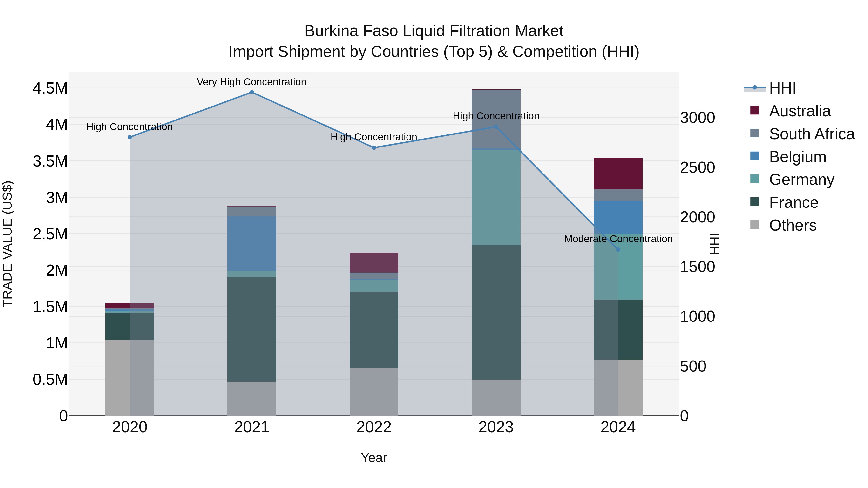868x488 pixels.
Task: Select the 2022 Australia bar segment
Action: coord(374,263)
